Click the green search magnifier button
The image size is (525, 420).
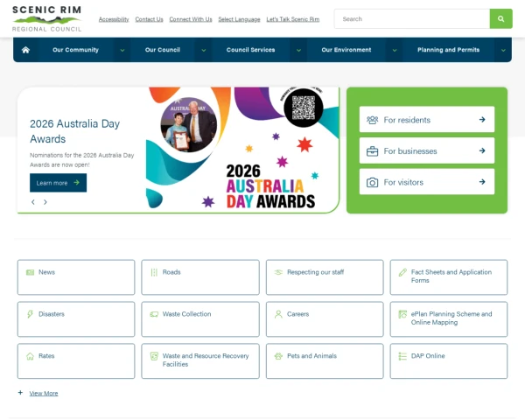[500, 18]
